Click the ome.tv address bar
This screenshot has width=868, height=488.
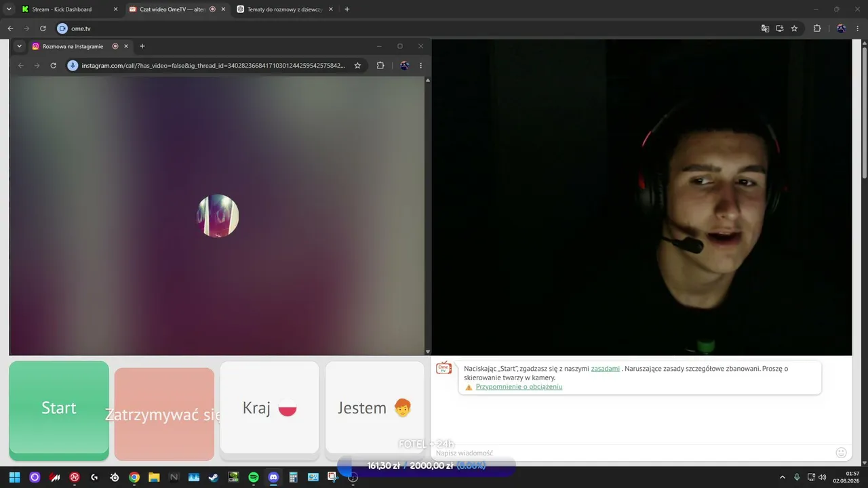[407, 28]
